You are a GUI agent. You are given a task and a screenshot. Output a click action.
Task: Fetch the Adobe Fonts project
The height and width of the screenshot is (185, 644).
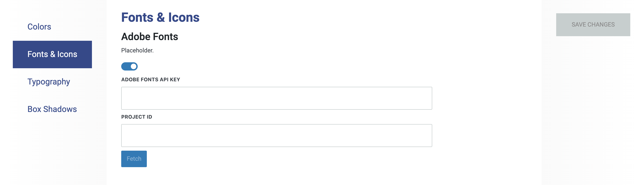(134, 159)
